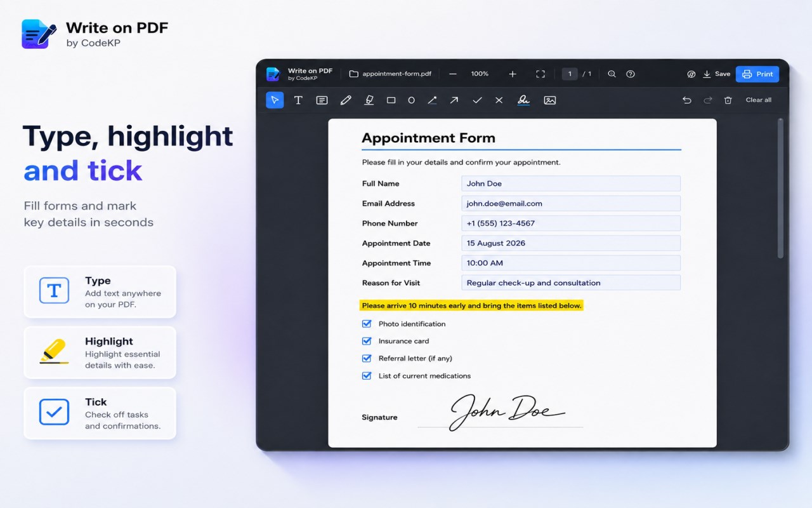Select the rectangle shape tool

(391, 100)
